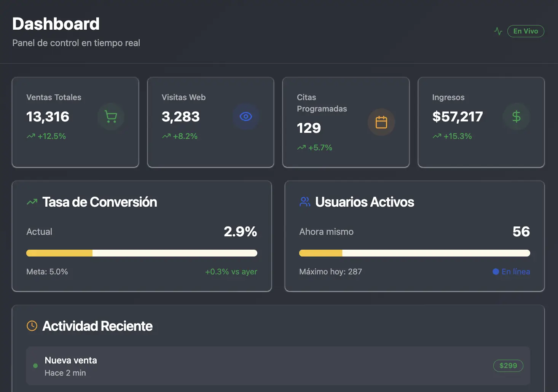Click the +0.3% vs ayer text
Image resolution: width=558 pixels, height=392 pixels.
(x=231, y=272)
